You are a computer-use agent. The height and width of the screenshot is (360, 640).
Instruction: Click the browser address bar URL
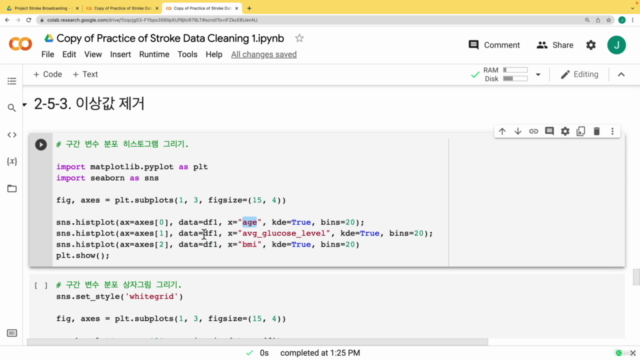click(x=152, y=20)
